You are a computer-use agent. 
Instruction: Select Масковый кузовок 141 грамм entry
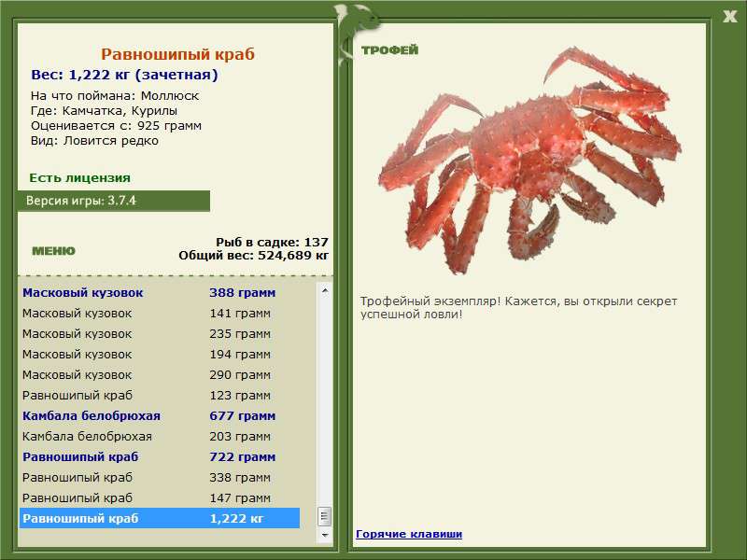[x=160, y=314]
